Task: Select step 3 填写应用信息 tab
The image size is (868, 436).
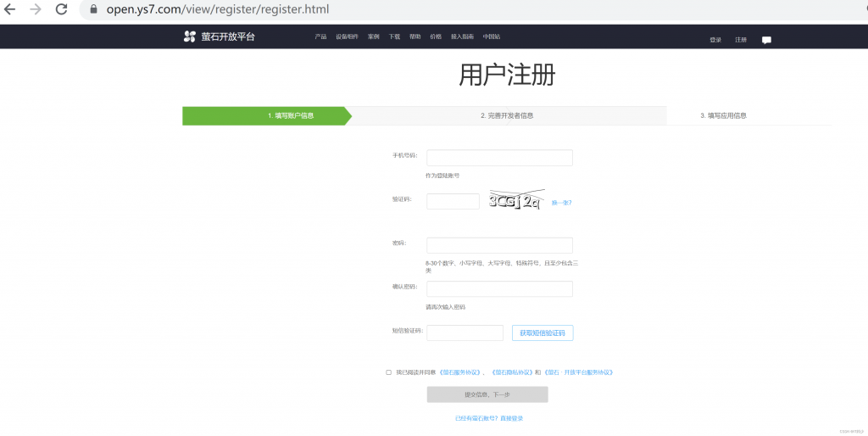Action: pos(724,116)
